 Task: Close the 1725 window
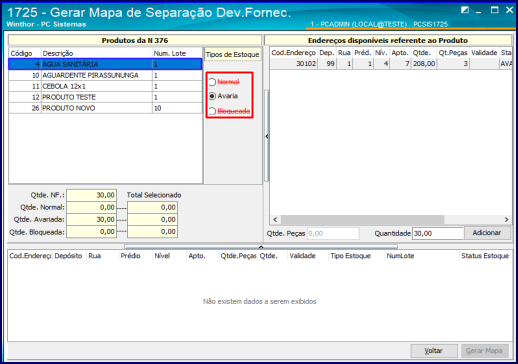click(x=509, y=10)
